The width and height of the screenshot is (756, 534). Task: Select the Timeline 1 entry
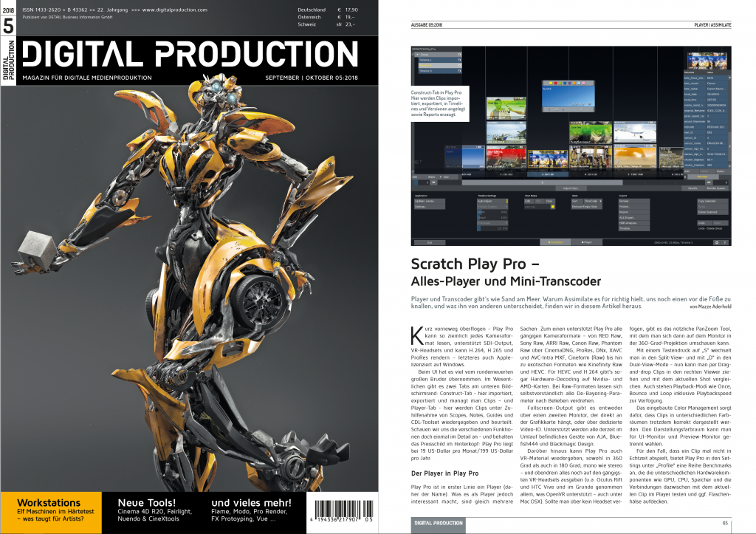pos(439,60)
